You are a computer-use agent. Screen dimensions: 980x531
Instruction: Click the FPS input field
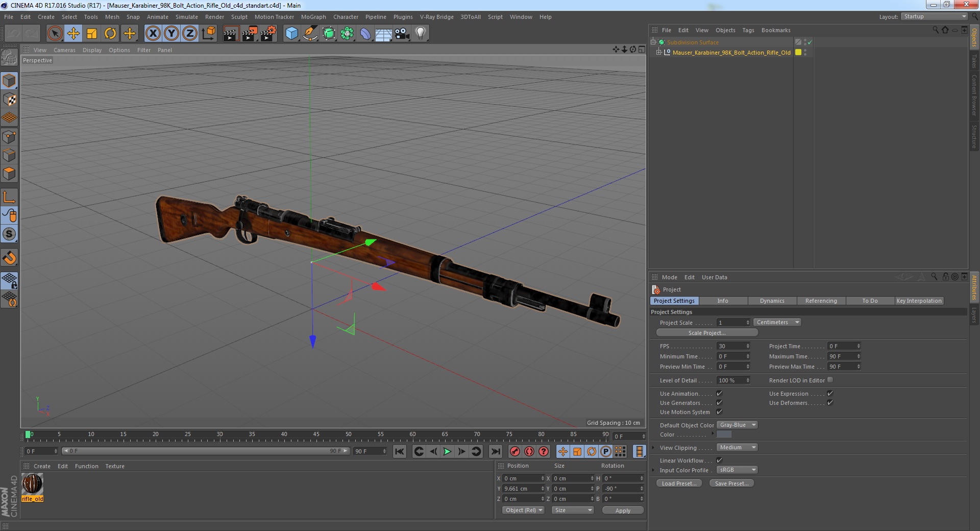coord(731,346)
